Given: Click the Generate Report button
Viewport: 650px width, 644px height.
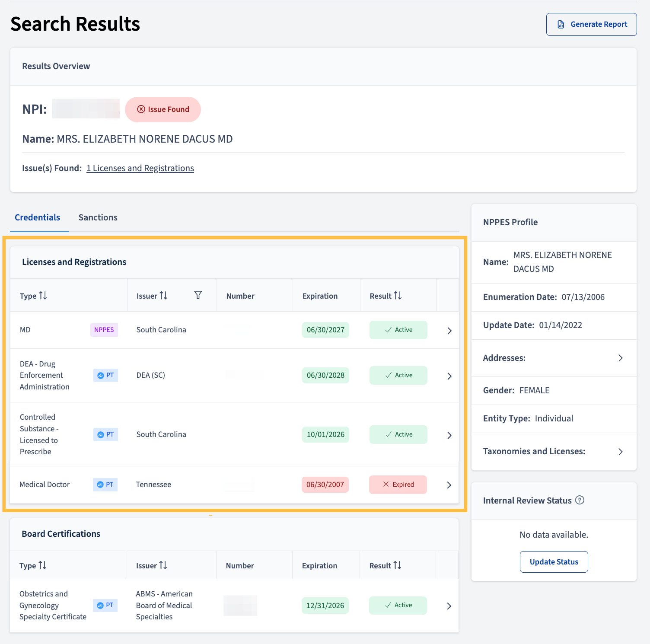Looking at the screenshot, I should click(591, 24).
